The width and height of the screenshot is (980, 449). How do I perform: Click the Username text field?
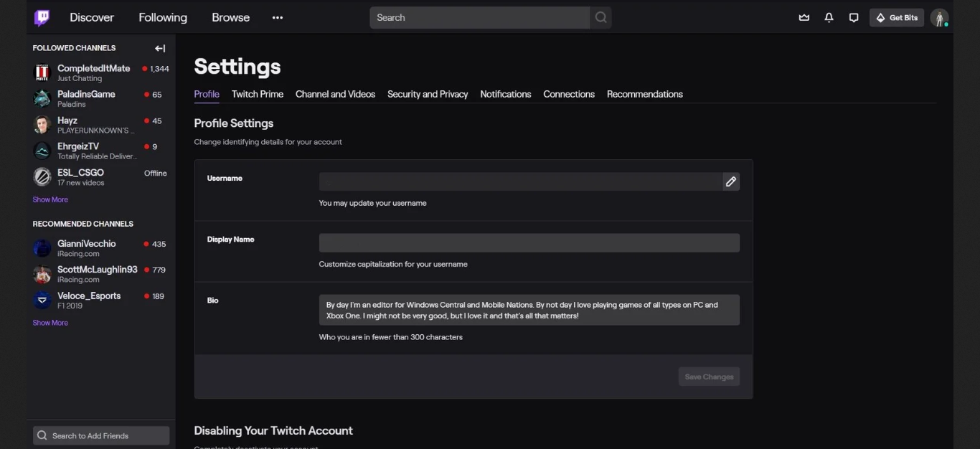pos(520,181)
